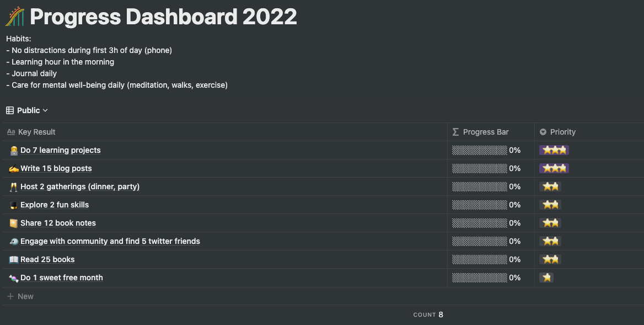This screenshot has width=644, height=325.
Task: Click the sigma icon in Progress Bar header
Action: pyautogui.click(x=455, y=132)
